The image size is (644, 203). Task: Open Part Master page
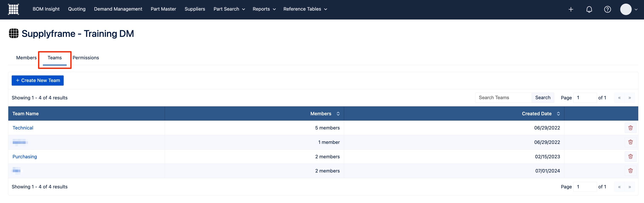[163, 9]
